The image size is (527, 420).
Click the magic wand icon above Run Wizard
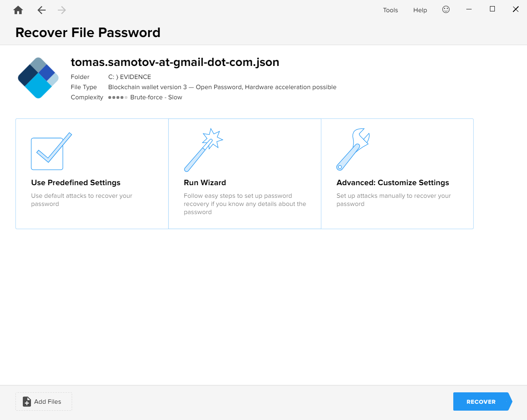click(204, 149)
